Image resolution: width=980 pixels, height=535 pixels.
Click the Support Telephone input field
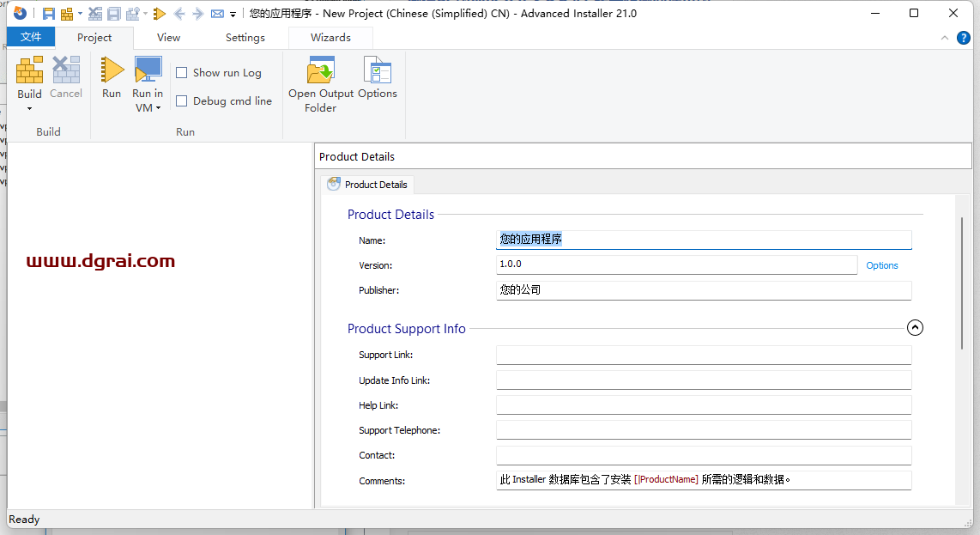click(704, 430)
